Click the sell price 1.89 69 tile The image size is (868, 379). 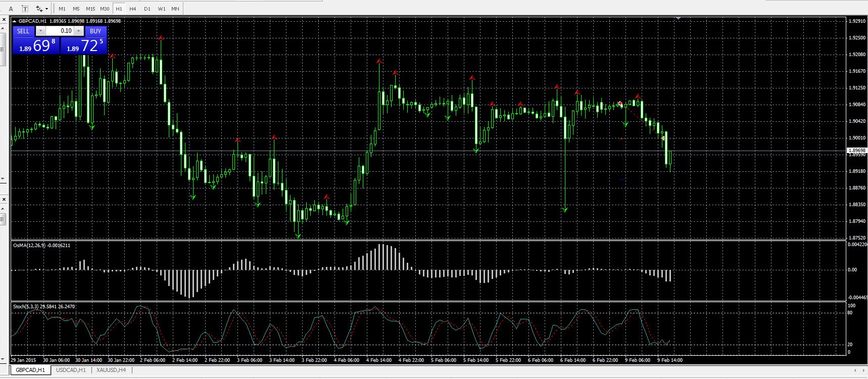(36, 45)
